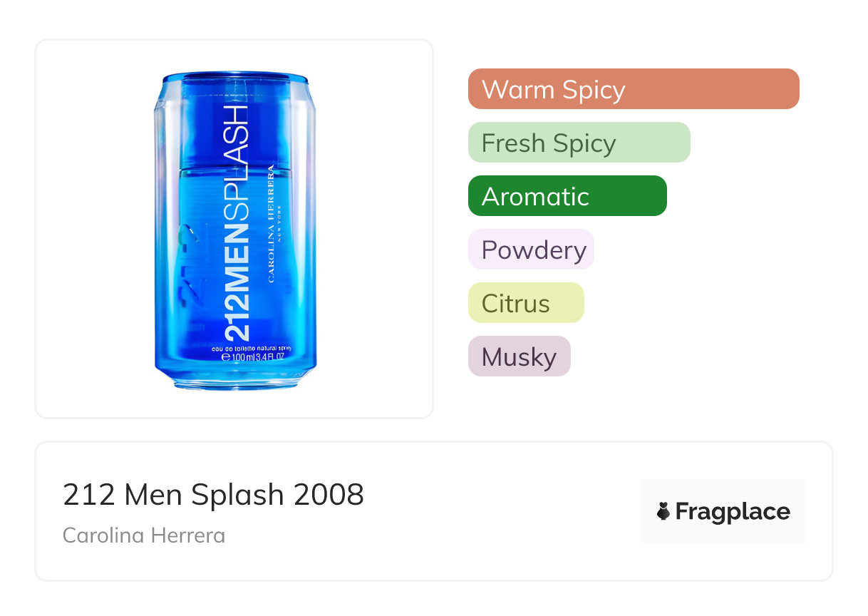
Task: Select the Warm Spicy accord bar
Action: [633, 89]
